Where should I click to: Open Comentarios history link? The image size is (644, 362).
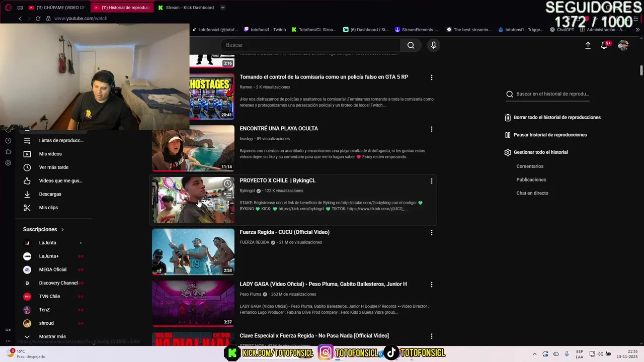coord(530,166)
